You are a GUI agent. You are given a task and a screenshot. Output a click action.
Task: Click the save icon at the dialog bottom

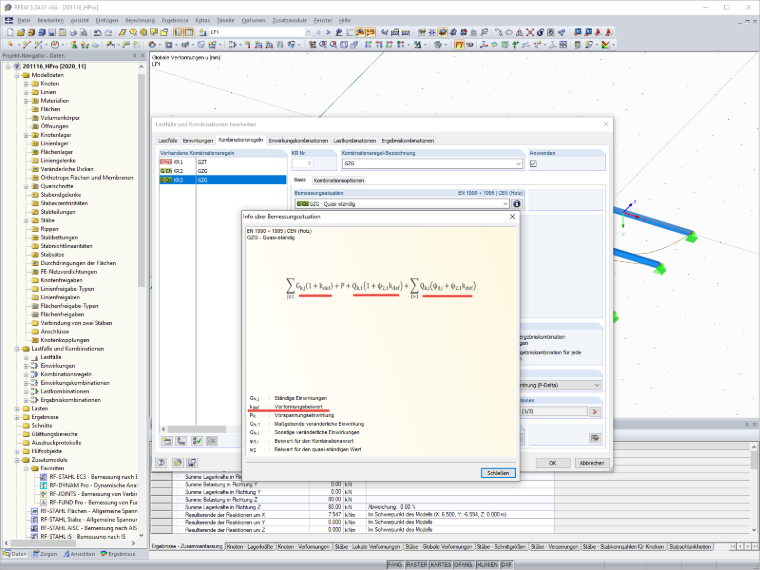click(192, 463)
